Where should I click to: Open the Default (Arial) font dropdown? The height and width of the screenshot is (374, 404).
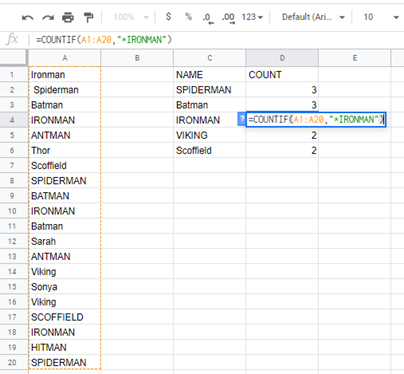(x=313, y=17)
